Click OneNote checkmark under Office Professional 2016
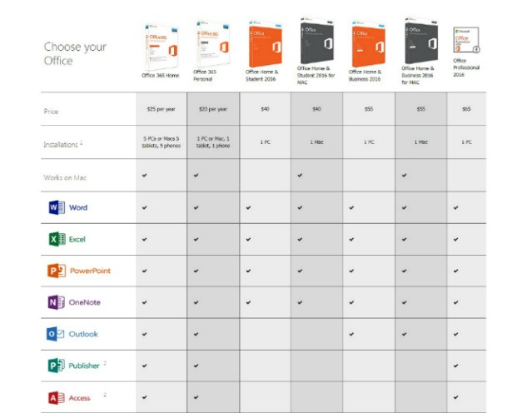This screenshot has height=413, width=532. click(x=455, y=302)
